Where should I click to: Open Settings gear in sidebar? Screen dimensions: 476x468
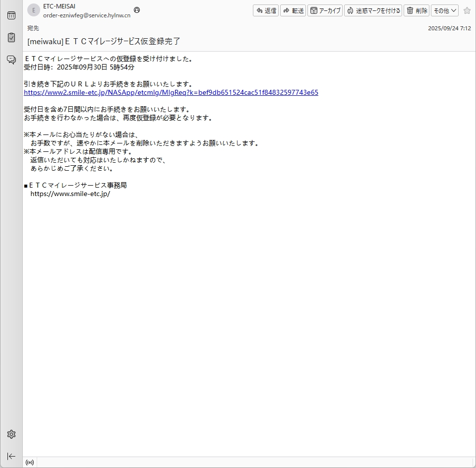tap(11, 434)
